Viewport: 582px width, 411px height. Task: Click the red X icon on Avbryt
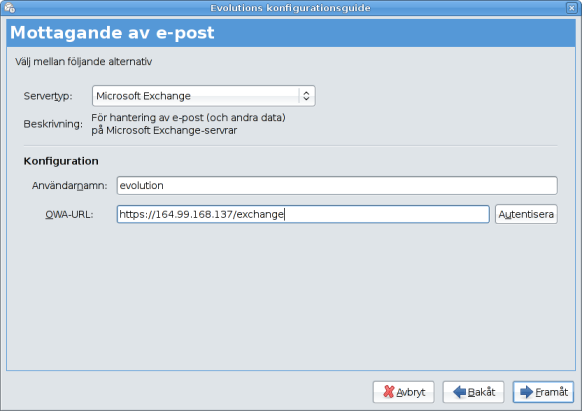(388, 392)
